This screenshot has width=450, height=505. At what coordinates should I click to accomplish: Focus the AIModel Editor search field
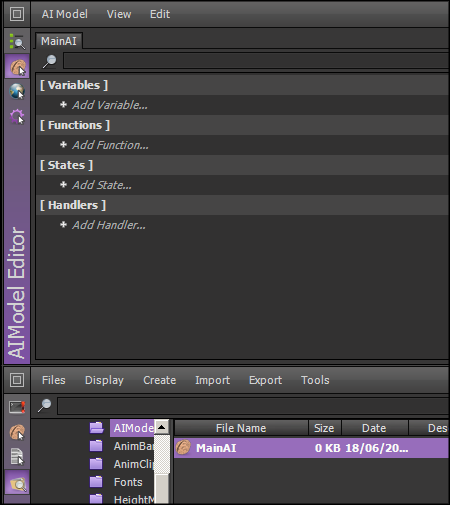(256, 61)
